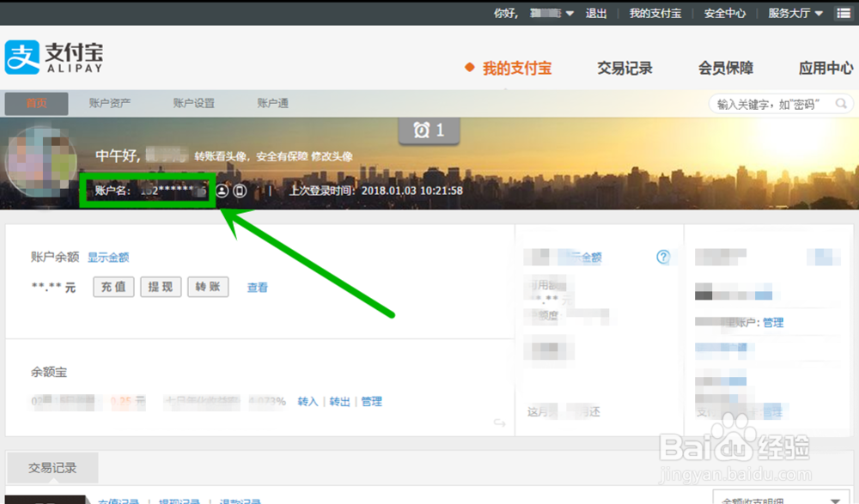859x504 pixels.
Task: Open notifications via the camera badge icon
Action: click(429, 131)
